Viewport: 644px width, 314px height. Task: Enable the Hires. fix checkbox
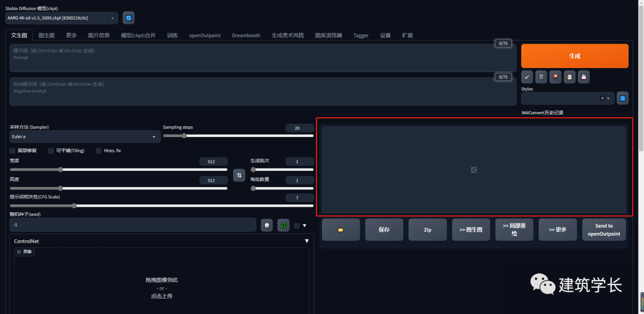point(98,151)
